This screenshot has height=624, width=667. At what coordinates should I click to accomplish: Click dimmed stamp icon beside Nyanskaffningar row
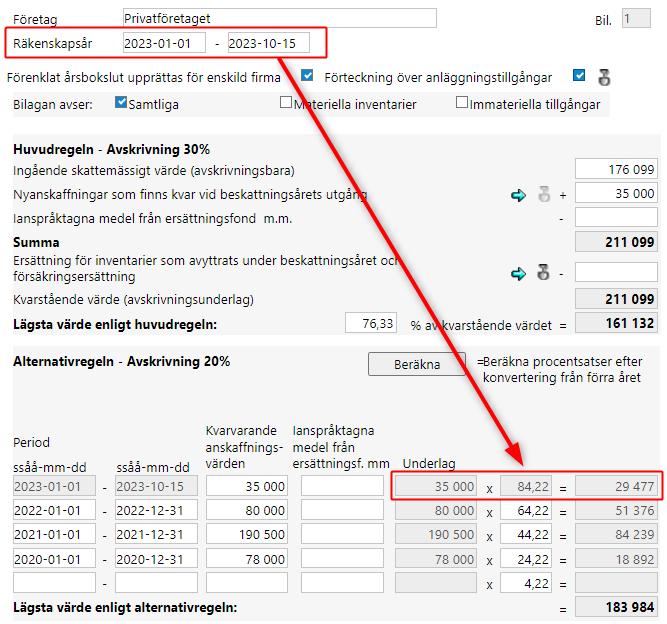click(544, 194)
